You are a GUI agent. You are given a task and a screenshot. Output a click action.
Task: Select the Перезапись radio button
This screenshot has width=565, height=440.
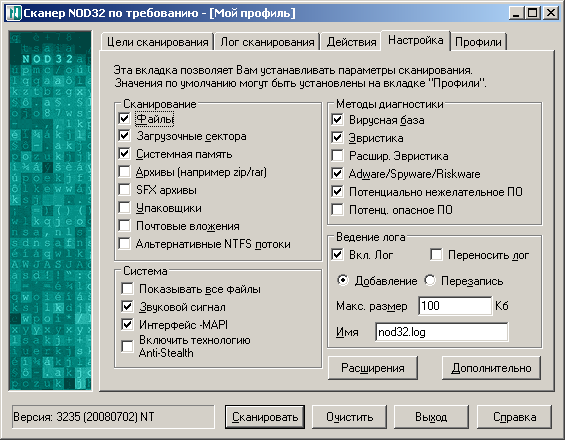click(x=430, y=280)
